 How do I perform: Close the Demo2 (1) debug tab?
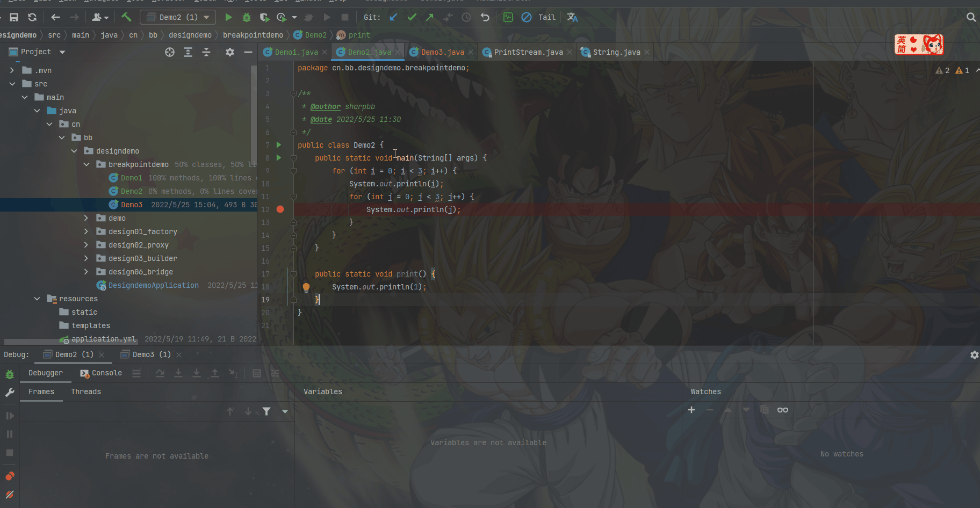tap(102, 355)
